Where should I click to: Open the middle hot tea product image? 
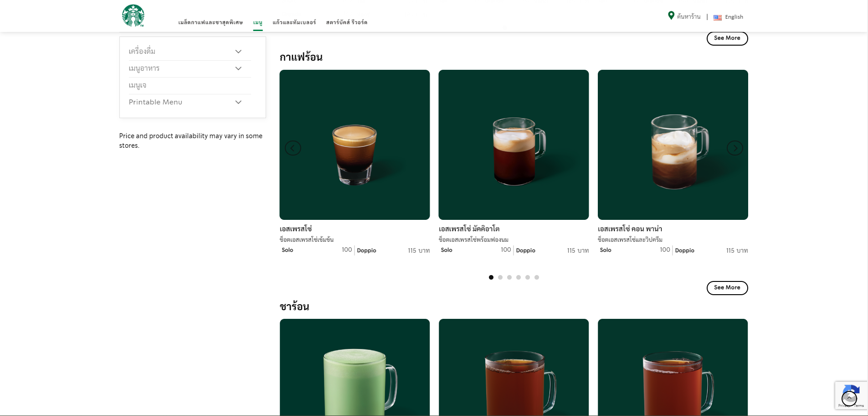point(514,367)
